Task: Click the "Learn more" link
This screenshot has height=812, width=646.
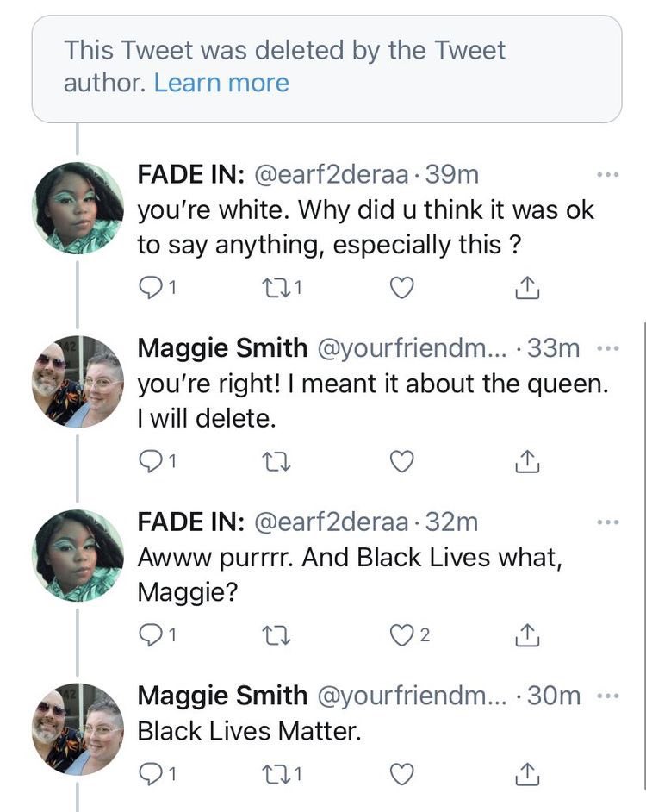Action: pos(221,83)
